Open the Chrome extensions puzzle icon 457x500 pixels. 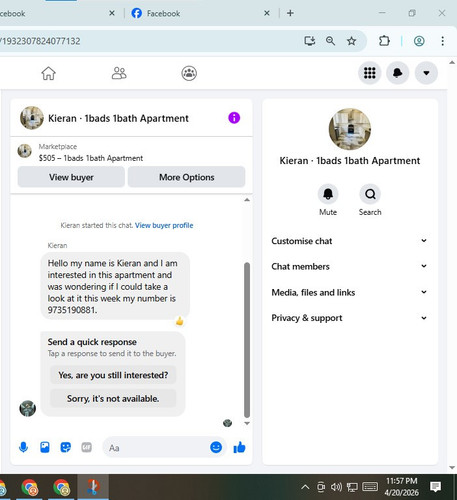(384, 41)
